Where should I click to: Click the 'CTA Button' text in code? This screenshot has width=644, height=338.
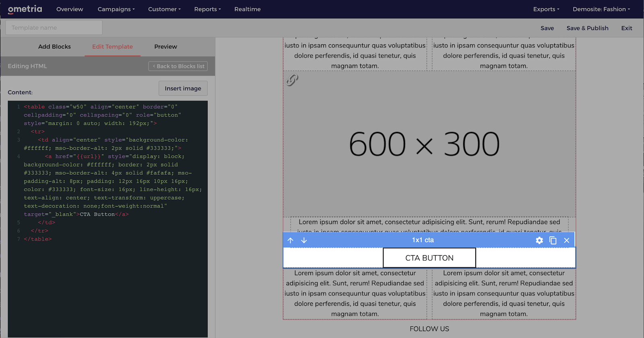click(x=97, y=214)
